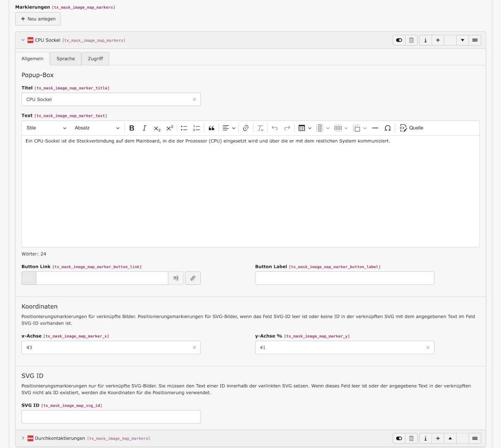Insert a blockquote into the text

tap(211, 128)
